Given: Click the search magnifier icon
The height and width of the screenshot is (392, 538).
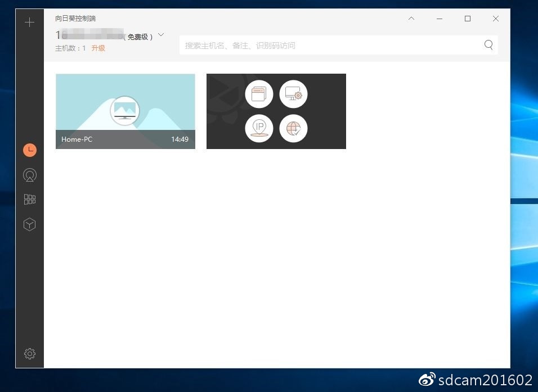Looking at the screenshot, I should [x=488, y=45].
